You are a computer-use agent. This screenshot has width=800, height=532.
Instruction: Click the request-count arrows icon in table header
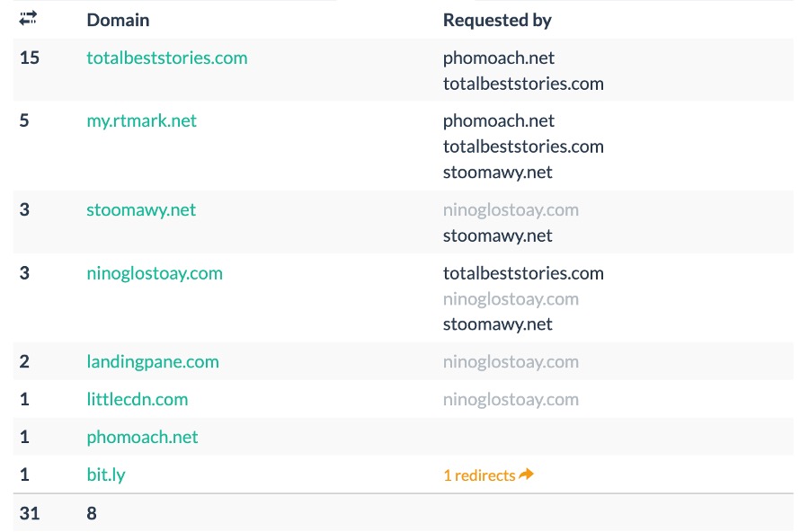pos(28,18)
